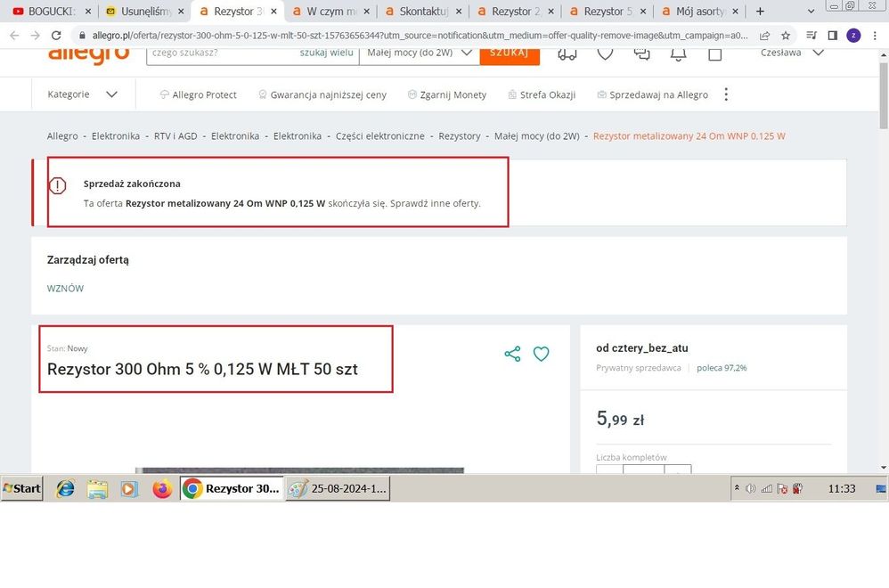Open the 25-08-2024 Paint taskbar window
This screenshot has height=588, width=889.
tap(338, 488)
